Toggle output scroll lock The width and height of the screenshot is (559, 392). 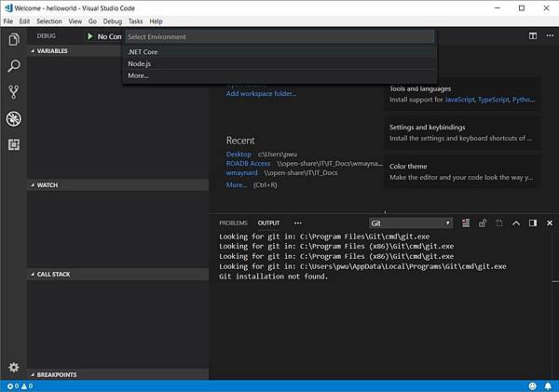[483, 223]
